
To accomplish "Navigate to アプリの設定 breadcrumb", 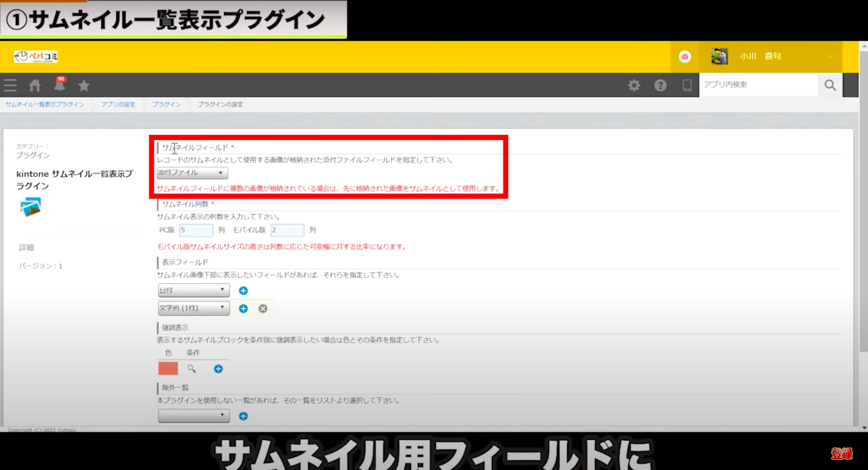I will [x=118, y=105].
